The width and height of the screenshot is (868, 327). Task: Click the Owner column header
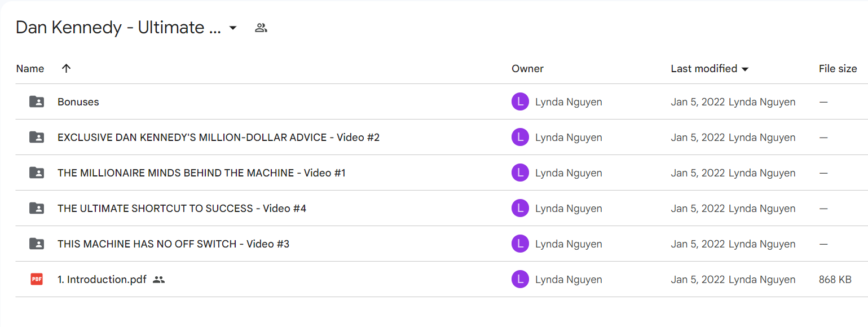(x=527, y=68)
